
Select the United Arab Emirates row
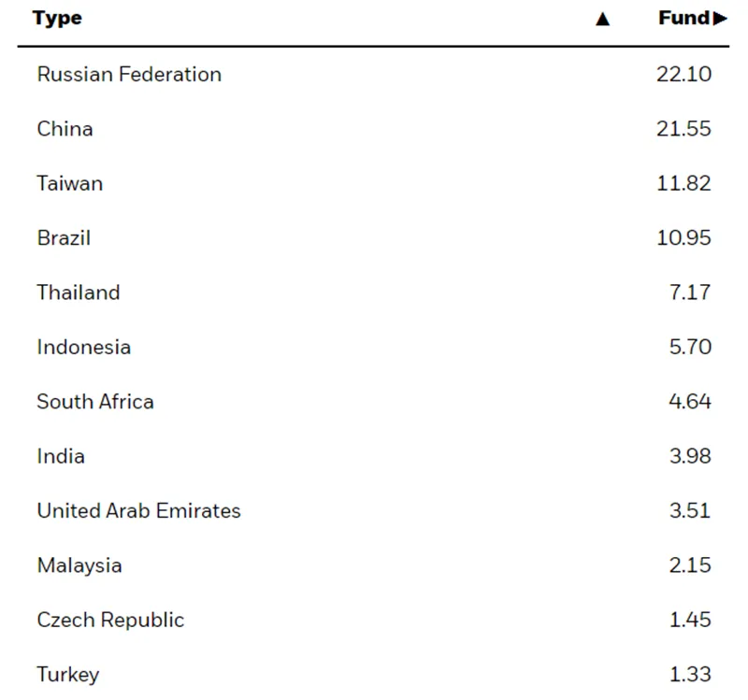[373, 510]
